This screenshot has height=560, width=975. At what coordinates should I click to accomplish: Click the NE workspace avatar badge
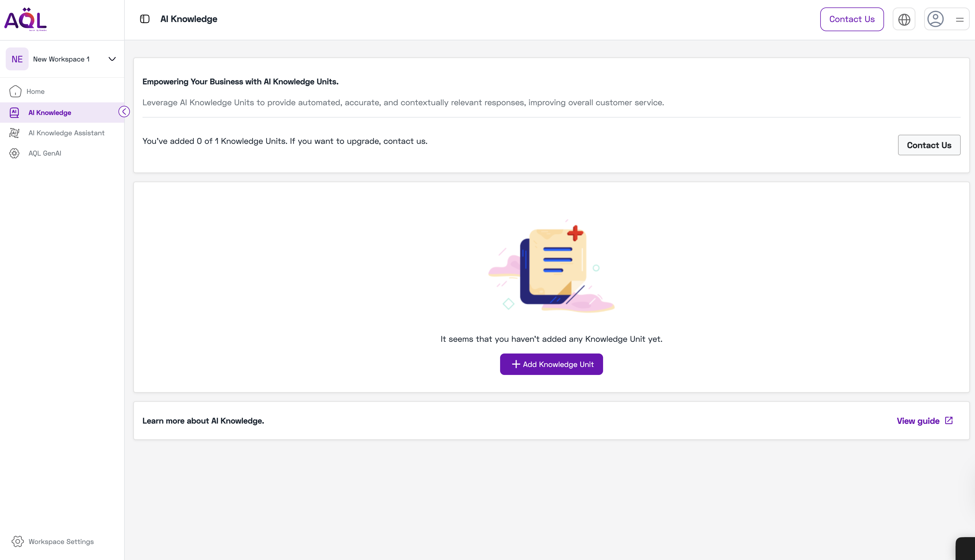(x=17, y=59)
